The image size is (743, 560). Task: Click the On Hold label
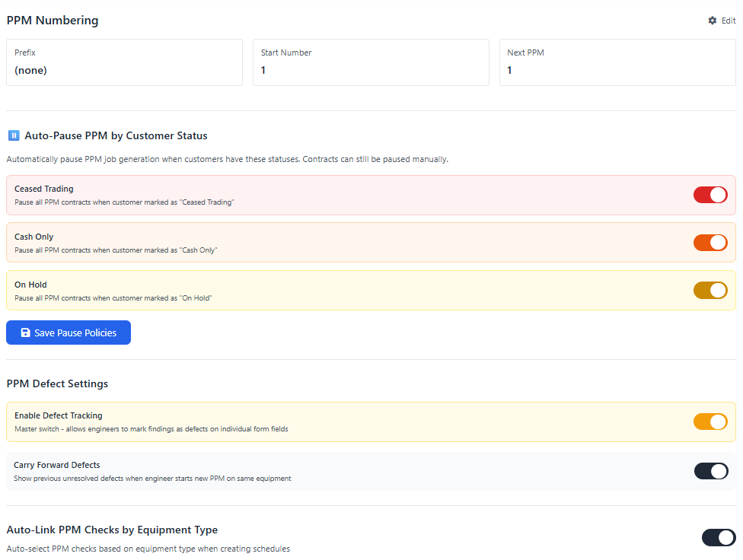click(30, 285)
